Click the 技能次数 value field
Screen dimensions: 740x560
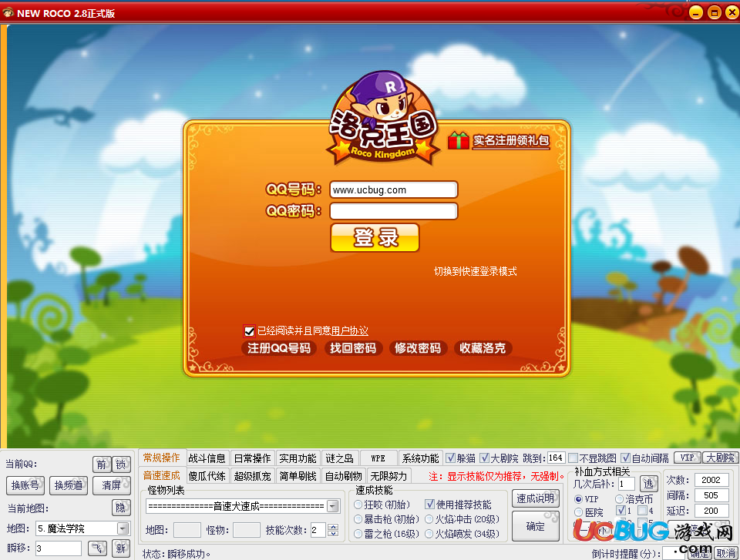(318, 530)
